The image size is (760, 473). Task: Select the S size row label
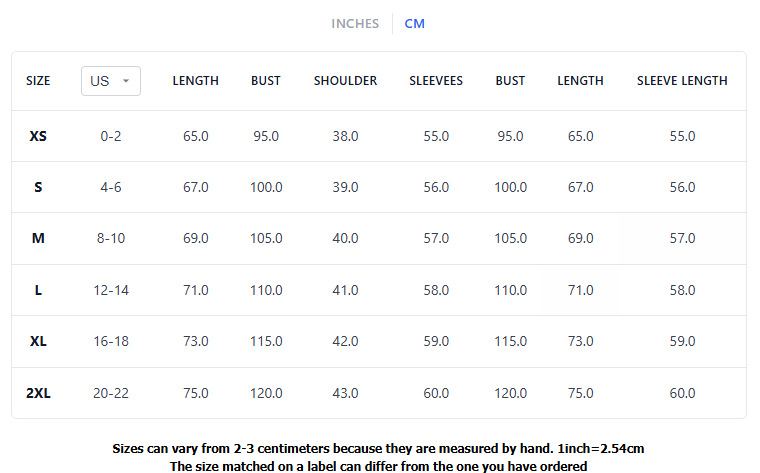[38, 187]
